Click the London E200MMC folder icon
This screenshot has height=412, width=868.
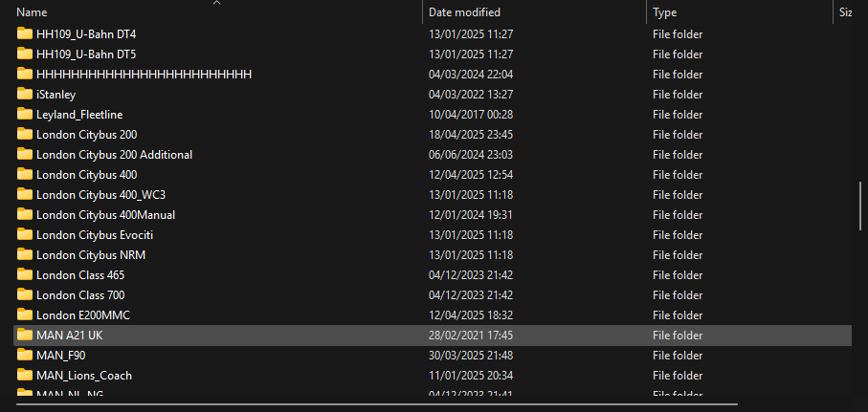coord(24,314)
